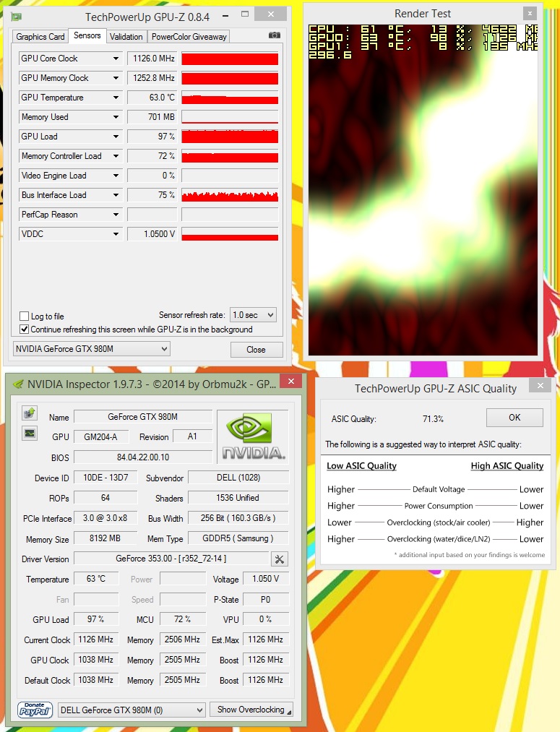Viewport: 560px width, 732px height.
Task: Select the Sensors tab
Action: coord(87,35)
